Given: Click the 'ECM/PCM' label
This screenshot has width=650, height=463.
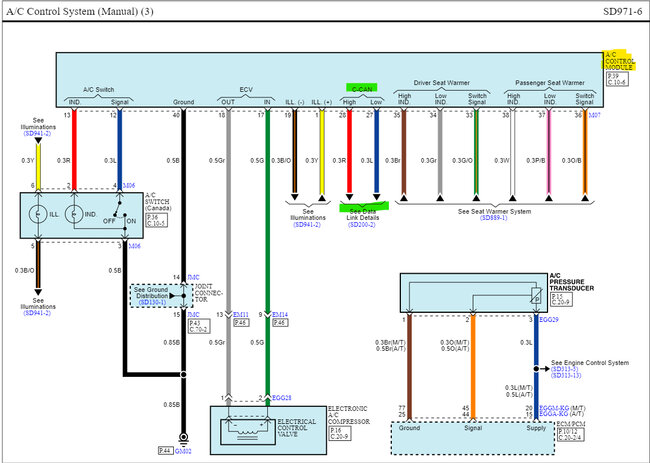Looking at the screenshot, I should pyautogui.click(x=570, y=424).
